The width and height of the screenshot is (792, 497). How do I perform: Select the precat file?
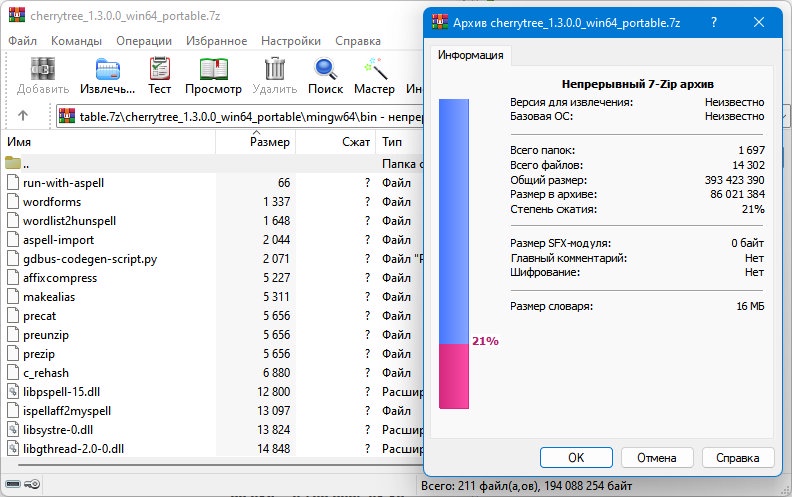[39, 316]
